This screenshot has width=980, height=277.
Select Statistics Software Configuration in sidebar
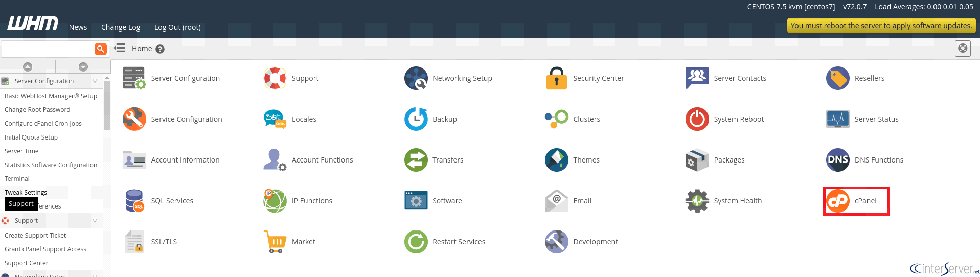pos(51,165)
